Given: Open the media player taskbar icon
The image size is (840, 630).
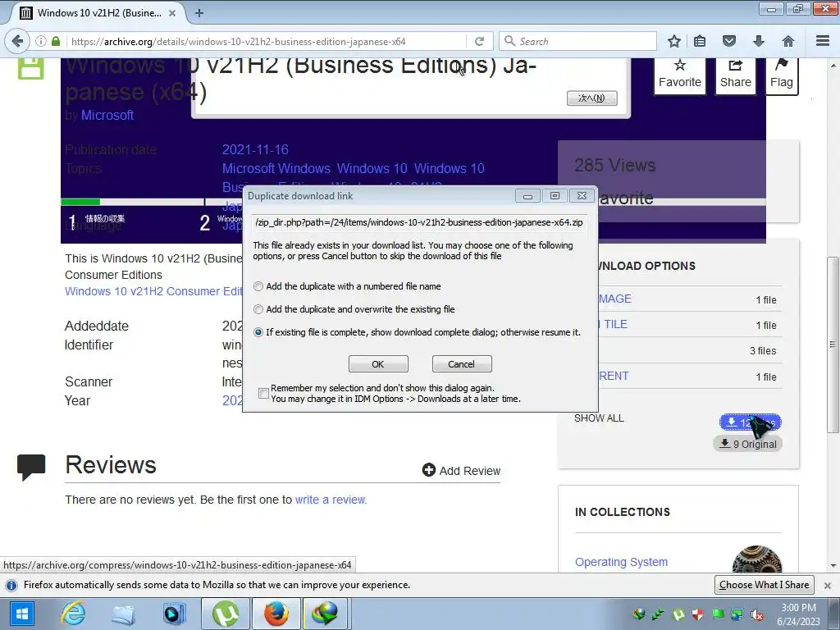Looking at the screenshot, I should click(175, 614).
